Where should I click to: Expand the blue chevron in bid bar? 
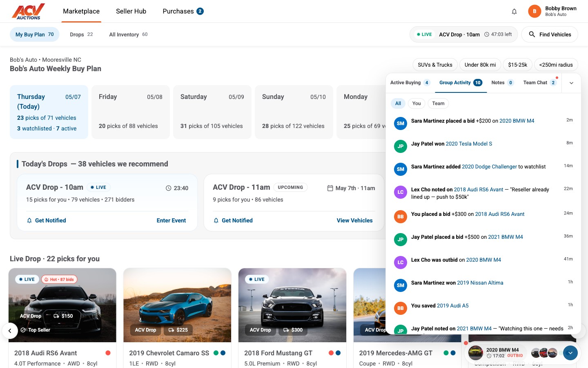570,352
